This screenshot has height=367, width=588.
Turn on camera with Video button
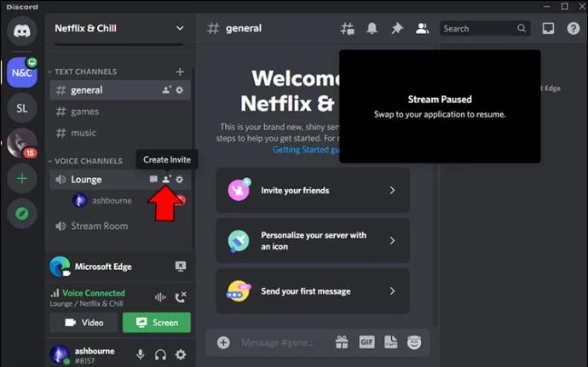pos(84,323)
